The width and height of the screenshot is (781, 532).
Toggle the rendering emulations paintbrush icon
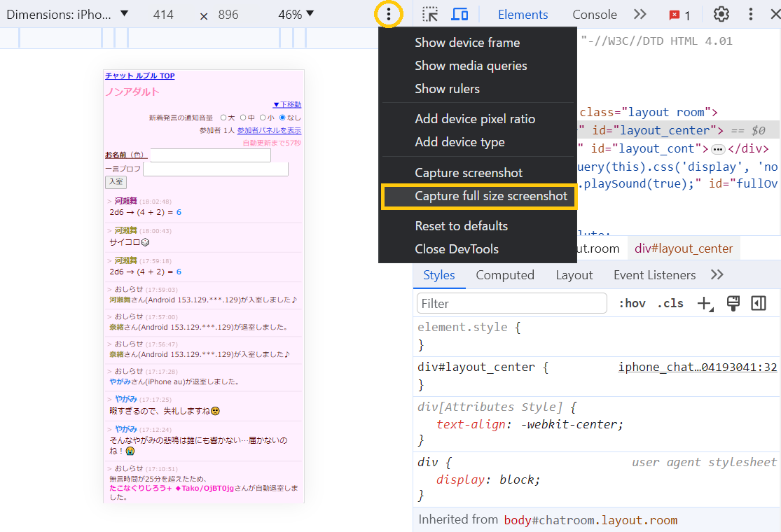[733, 303]
